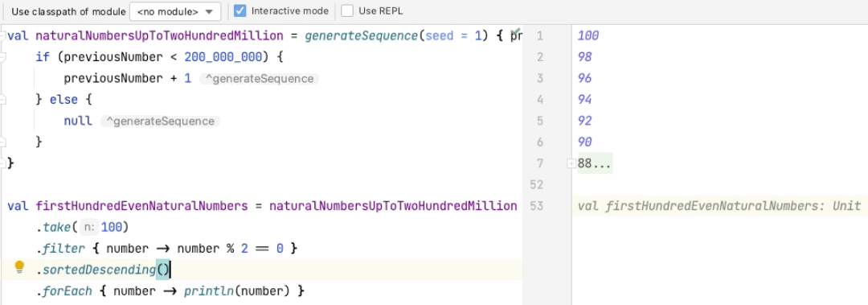Click output value 94
The image size is (868, 305).
click(584, 100)
